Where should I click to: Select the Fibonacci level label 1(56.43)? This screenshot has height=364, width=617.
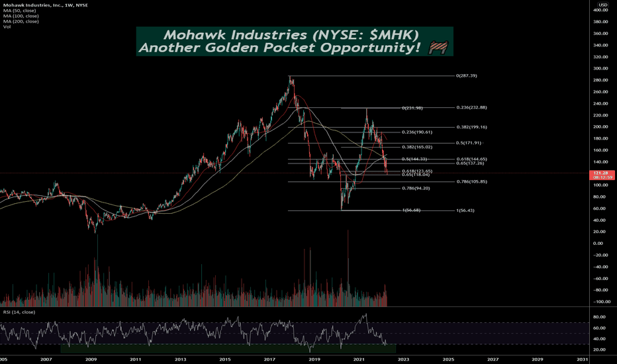coord(465,210)
